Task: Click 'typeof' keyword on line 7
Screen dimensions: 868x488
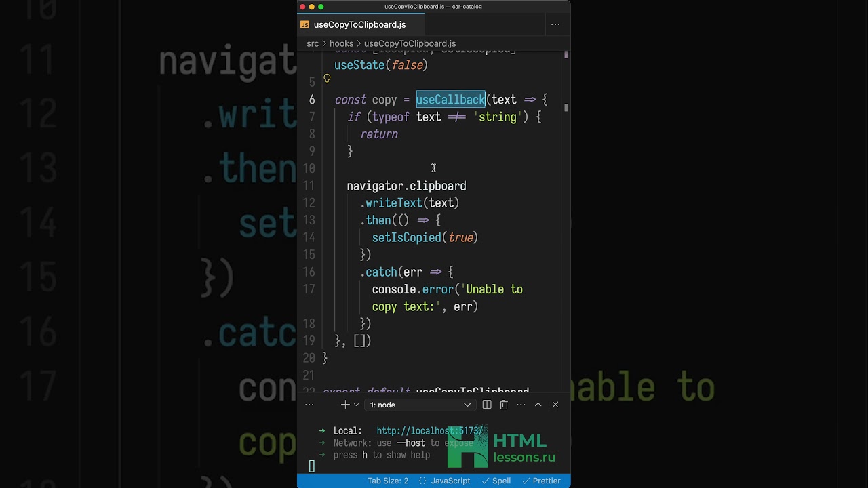Action: 391,117
